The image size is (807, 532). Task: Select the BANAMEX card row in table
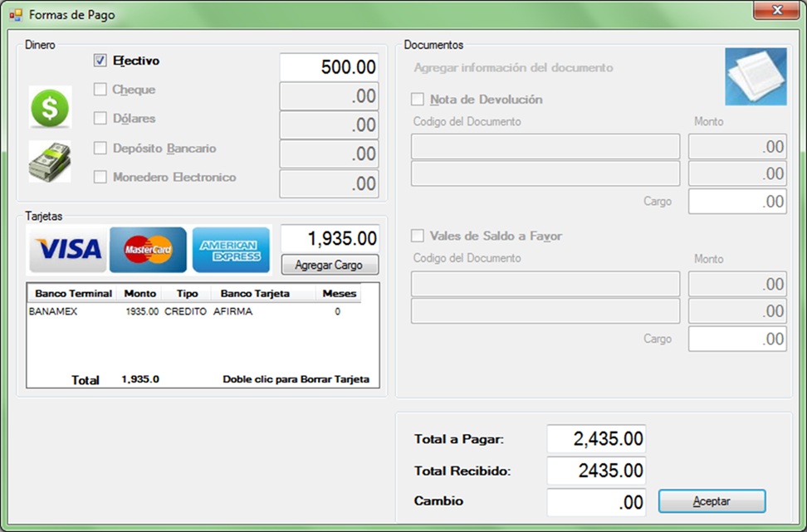[191, 312]
